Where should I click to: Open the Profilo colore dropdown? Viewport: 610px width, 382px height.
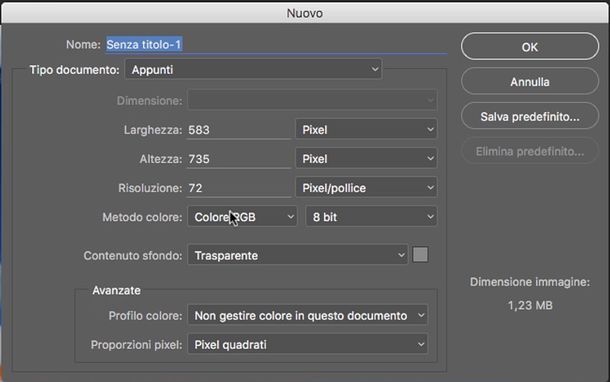coord(308,315)
